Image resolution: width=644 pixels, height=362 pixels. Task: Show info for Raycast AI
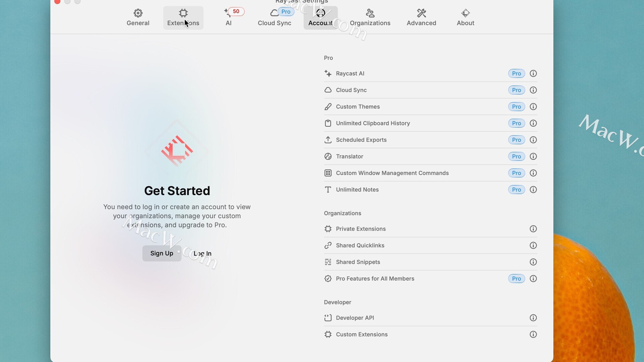[533, 73]
